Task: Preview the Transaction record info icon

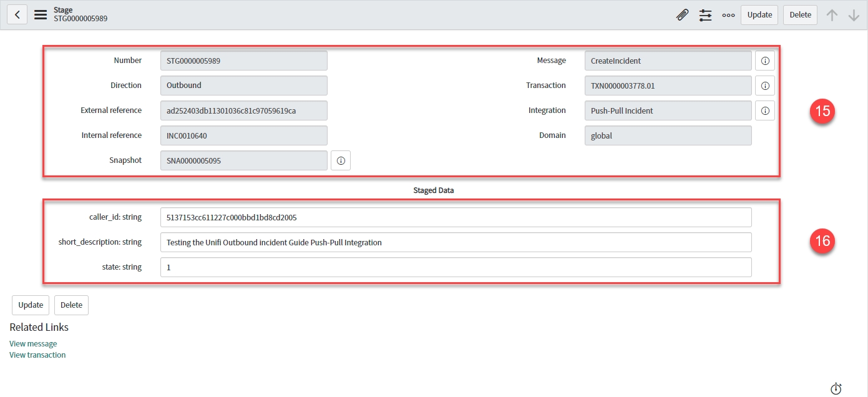Action: (765, 86)
